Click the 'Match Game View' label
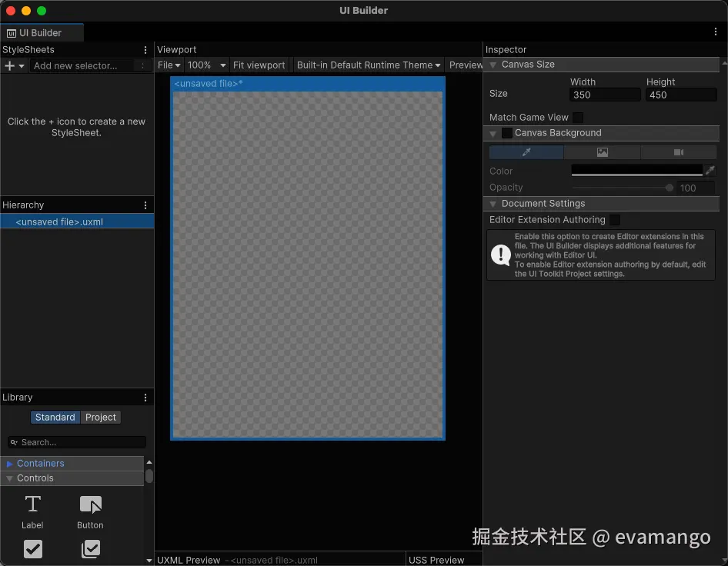728x566 pixels. coord(529,118)
